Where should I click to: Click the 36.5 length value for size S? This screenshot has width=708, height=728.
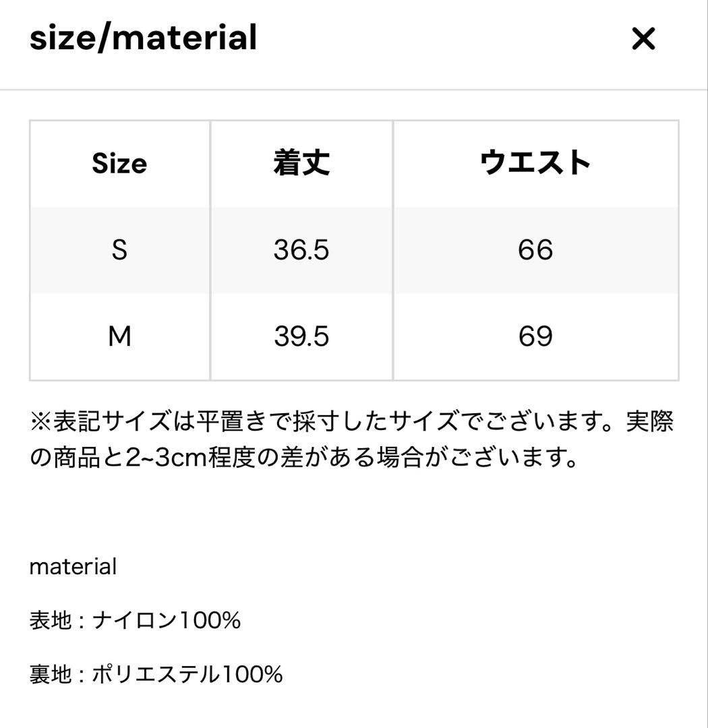[301, 249]
